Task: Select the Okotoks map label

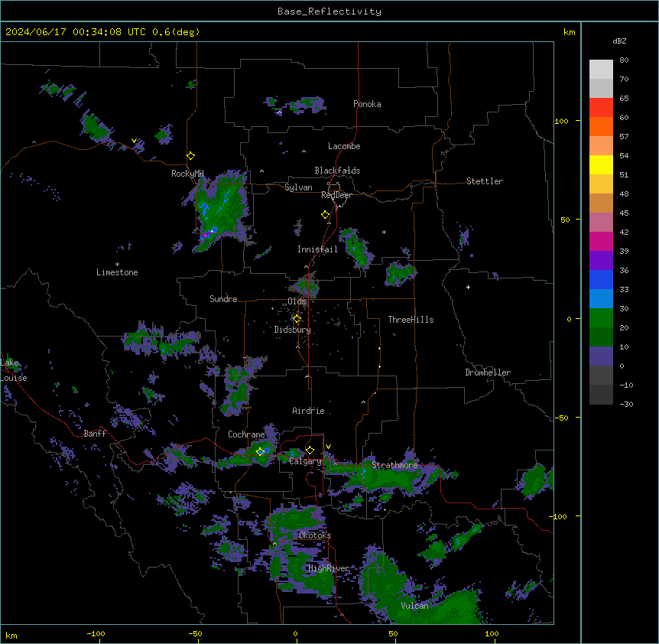Action: click(x=315, y=535)
